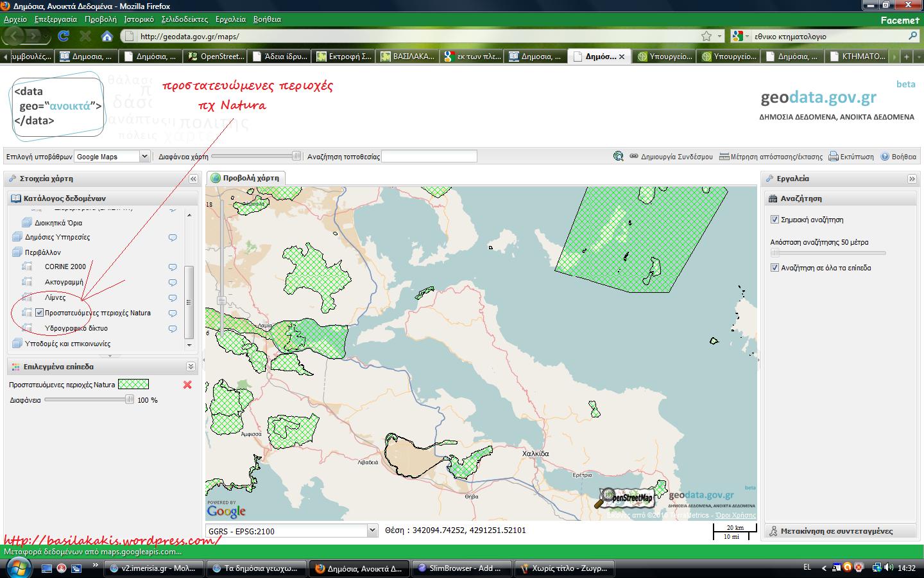Screen dimensions: 924x578
Task: Bookmark page with the star icon
Action: point(706,36)
